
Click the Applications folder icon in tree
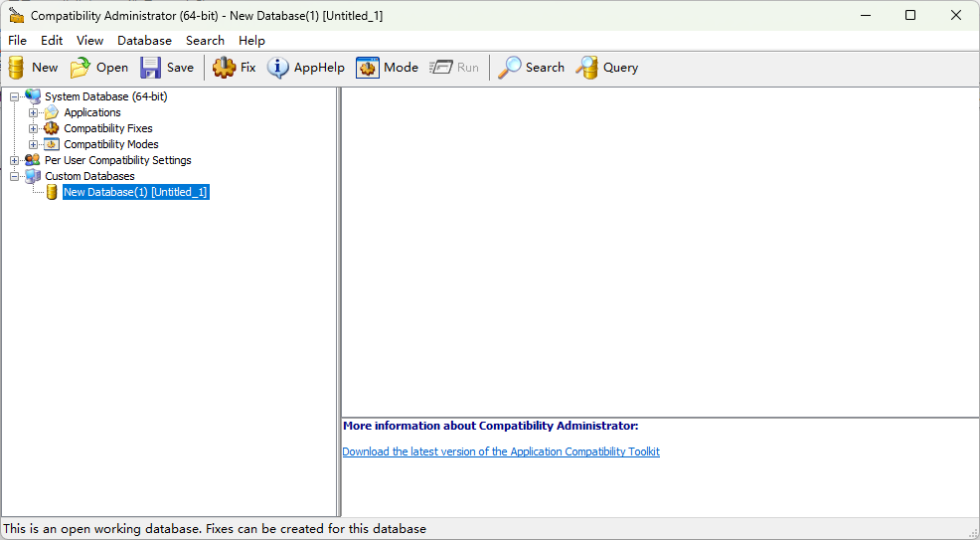point(52,112)
